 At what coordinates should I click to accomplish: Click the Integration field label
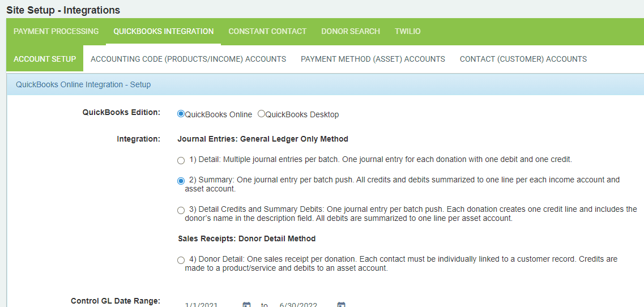pos(139,139)
